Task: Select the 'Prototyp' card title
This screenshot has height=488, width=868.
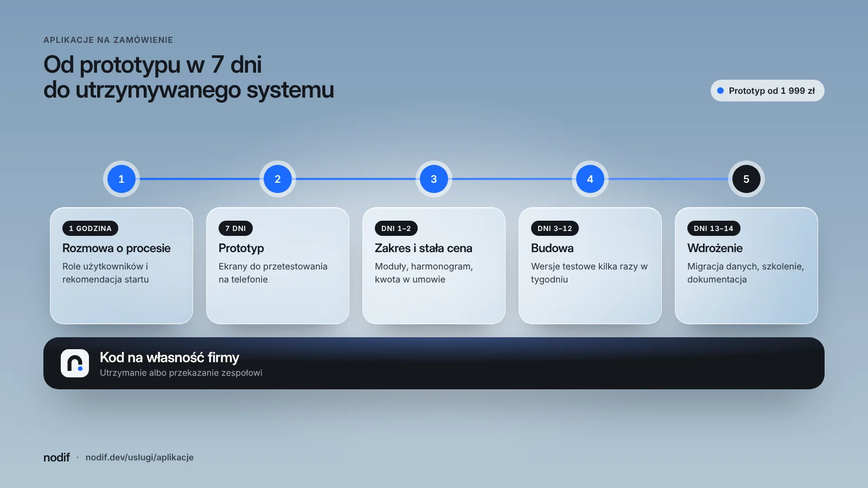Action: pos(241,248)
